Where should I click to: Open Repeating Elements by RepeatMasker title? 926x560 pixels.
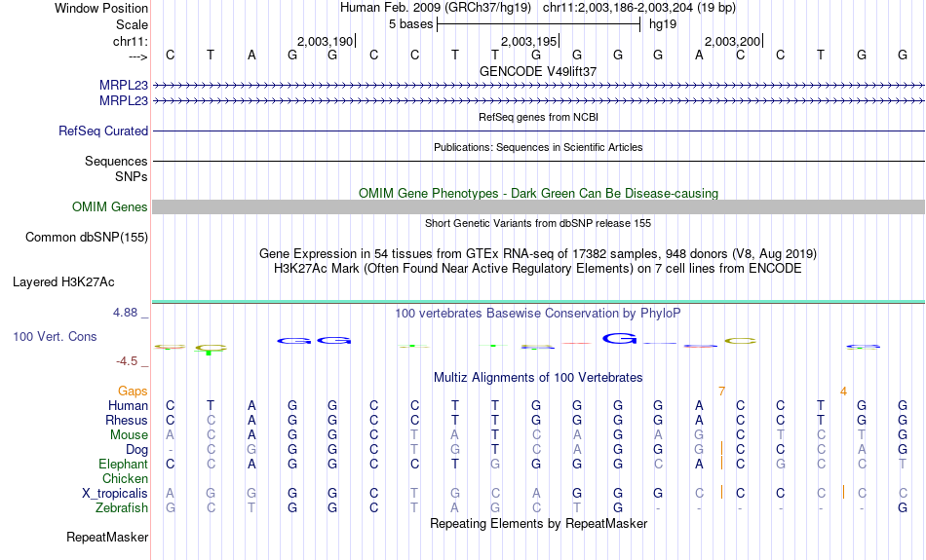coord(538,523)
